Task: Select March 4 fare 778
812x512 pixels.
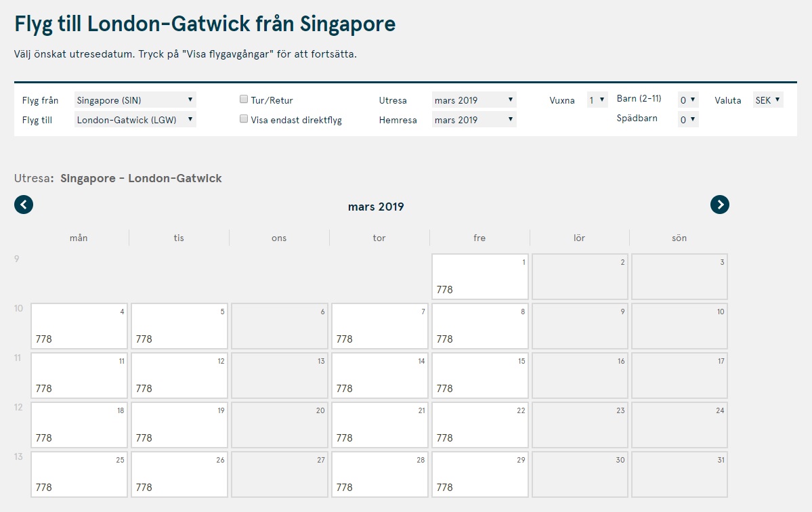Action: click(x=79, y=326)
